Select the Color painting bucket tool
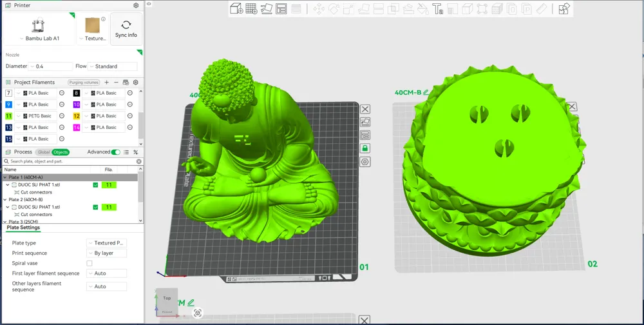644x325 pixels. point(423,8)
